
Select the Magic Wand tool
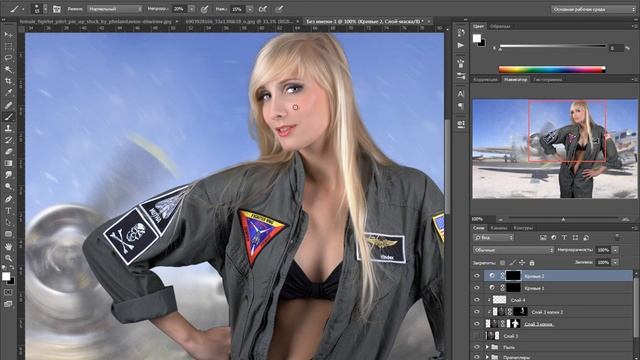pos(8,70)
